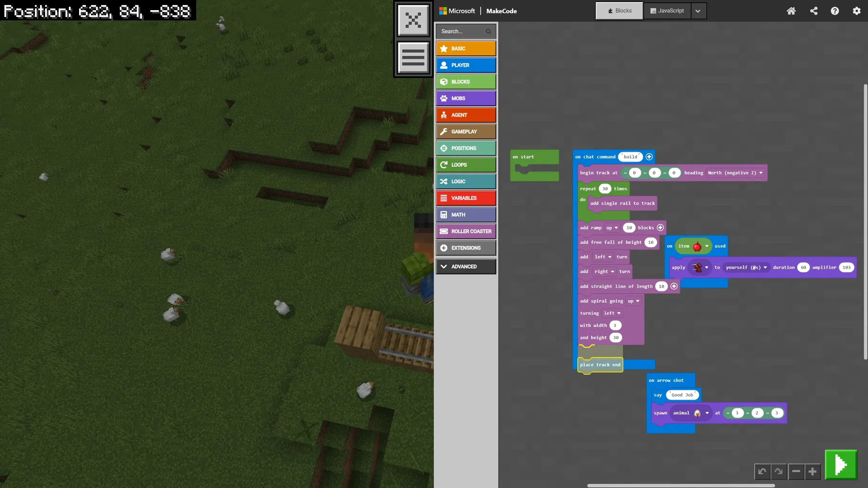Click the horizontal workspace scrollbar
This screenshot has height=488, width=868.
pos(681,486)
